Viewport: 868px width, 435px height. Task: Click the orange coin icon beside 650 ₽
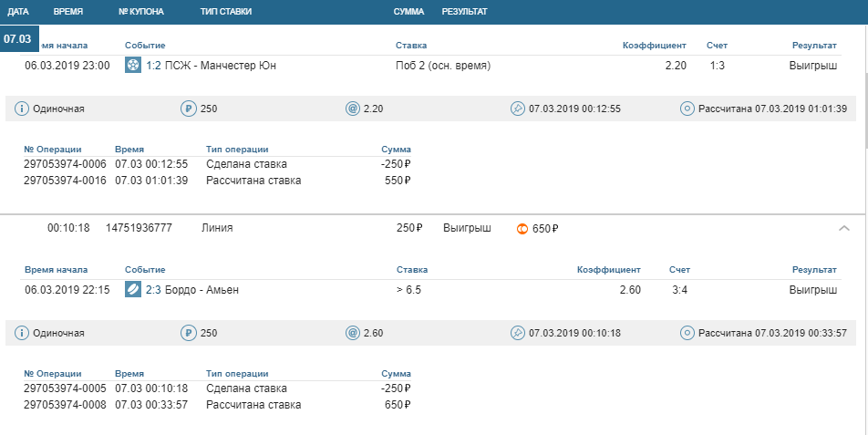pyautogui.click(x=522, y=228)
